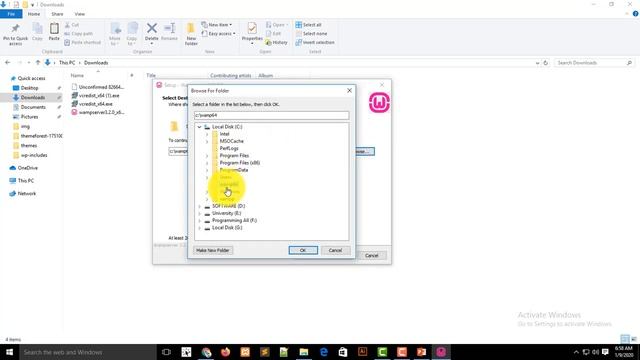Select Network in the navigation pane
Image resolution: width=640 pixels, height=360 pixels.
[x=27, y=194]
